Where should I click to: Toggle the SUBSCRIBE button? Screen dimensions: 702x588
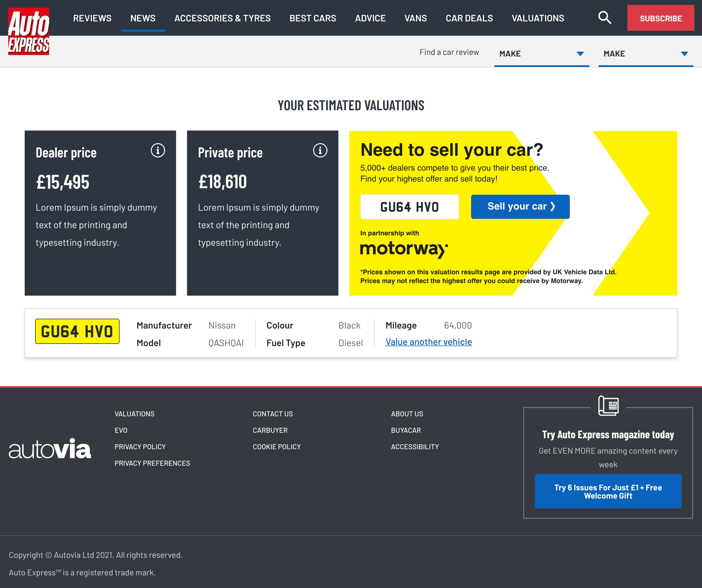pos(659,18)
